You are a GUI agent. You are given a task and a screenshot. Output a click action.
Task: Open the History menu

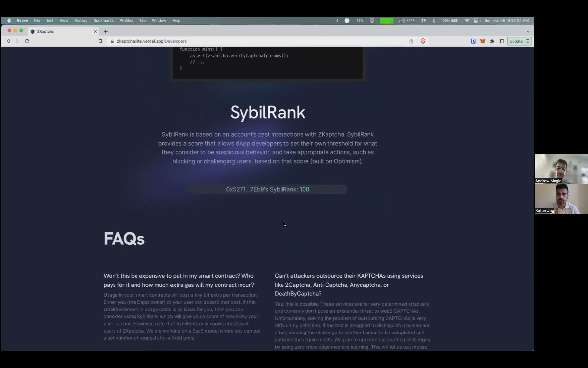point(81,20)
